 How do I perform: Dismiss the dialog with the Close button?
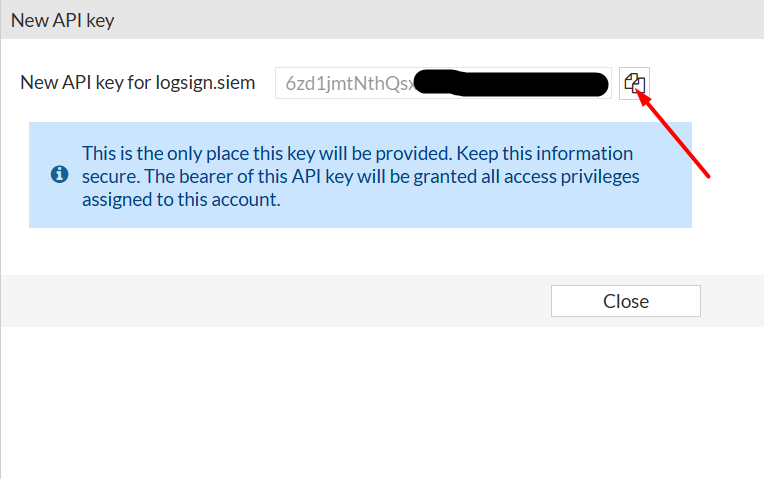[626, 301]
